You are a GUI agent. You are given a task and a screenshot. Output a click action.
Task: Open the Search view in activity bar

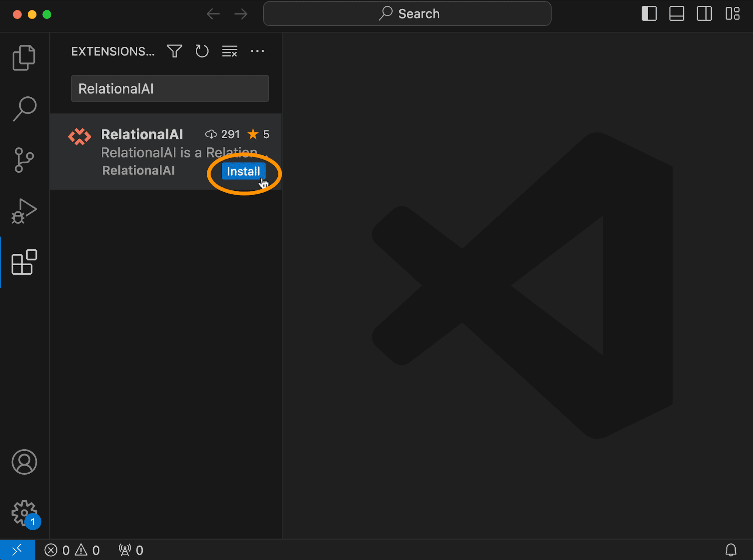[x=24, y=109]
